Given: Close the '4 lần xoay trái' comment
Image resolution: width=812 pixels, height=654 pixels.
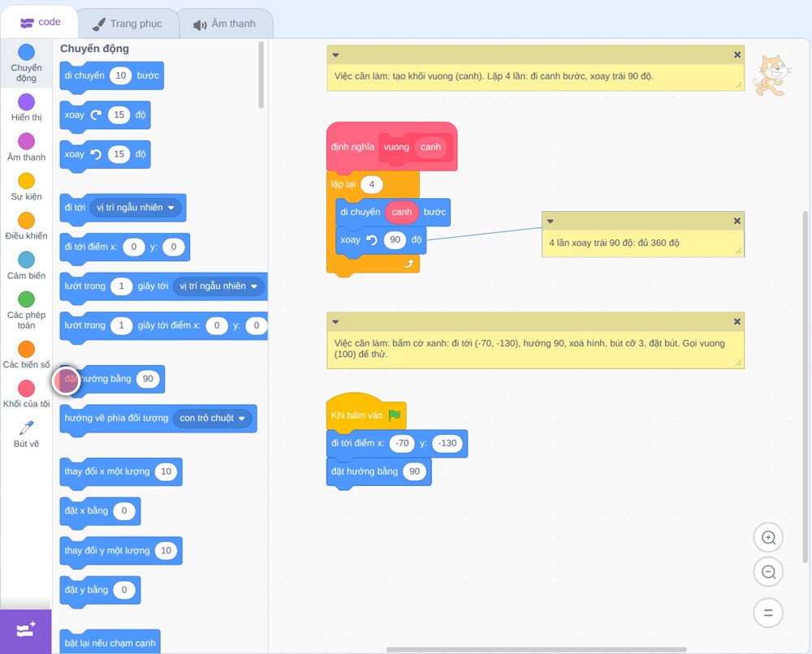Looking at the screenshot, I should (737, 221).
